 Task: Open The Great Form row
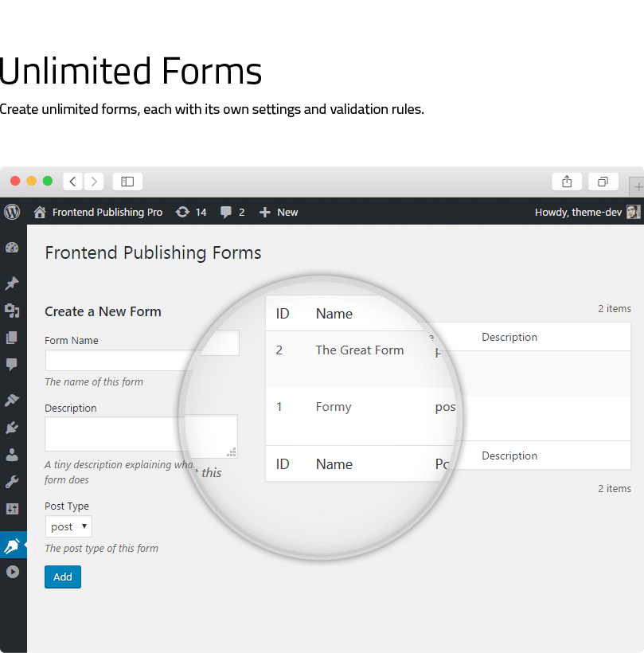pyautogui.click(x=360, y=350)
